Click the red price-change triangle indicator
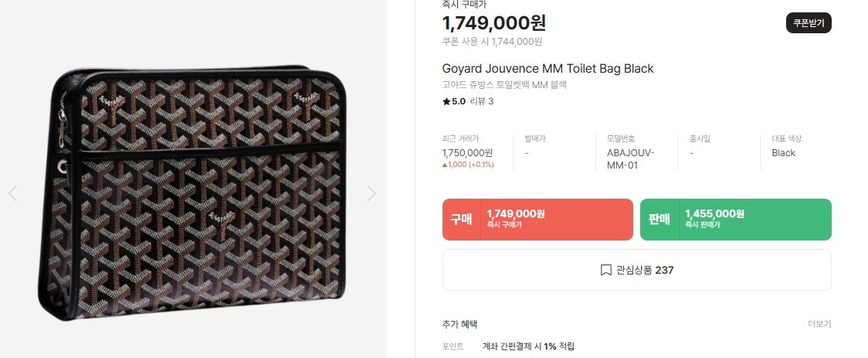Image resolution: width=868 pixels, height=358 pixels. click(445, 165)
